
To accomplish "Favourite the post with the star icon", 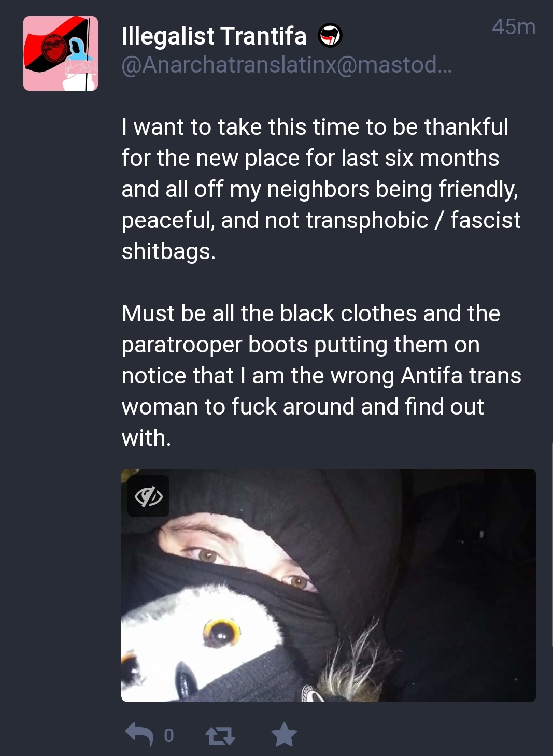I will click(285, 734).
